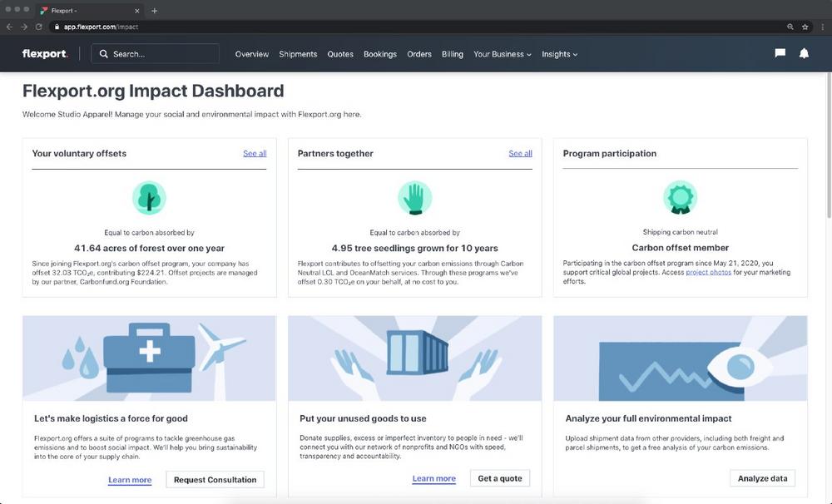Viewport: 832px width, 504px height.
Task: Open the notifications bell
Action: point(804,53)
